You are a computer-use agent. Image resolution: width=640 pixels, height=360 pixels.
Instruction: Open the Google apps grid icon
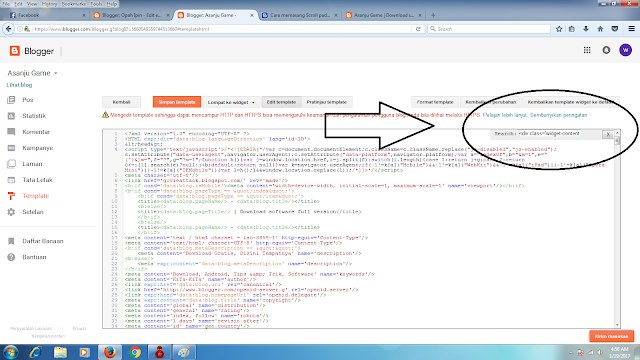tap(587, 50)
